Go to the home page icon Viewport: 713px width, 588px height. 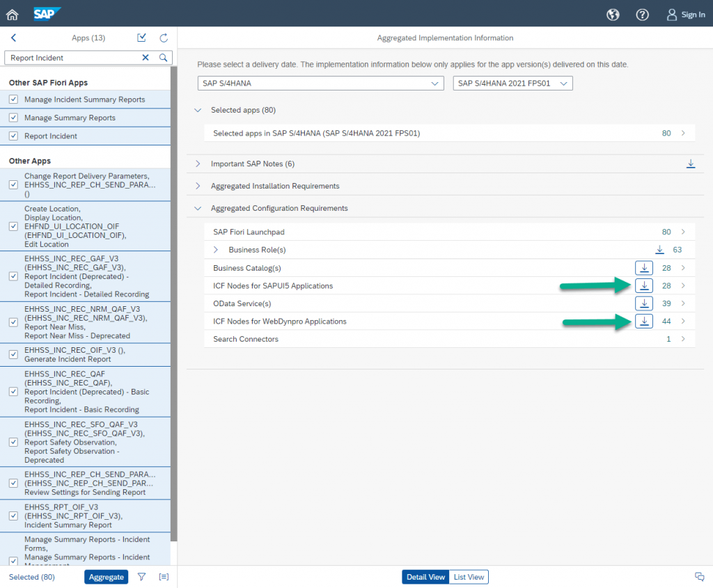(13, 15)
